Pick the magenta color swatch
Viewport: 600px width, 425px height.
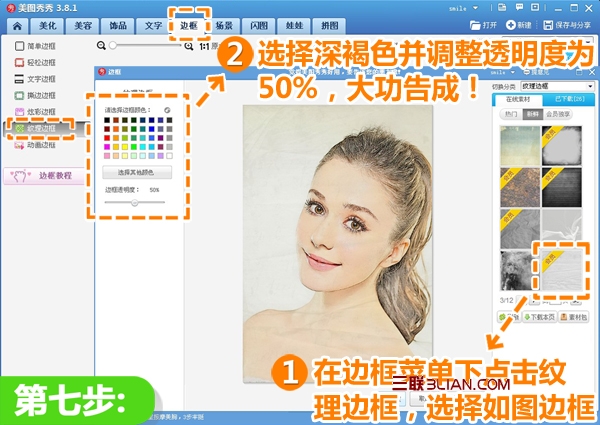point(107,147)
